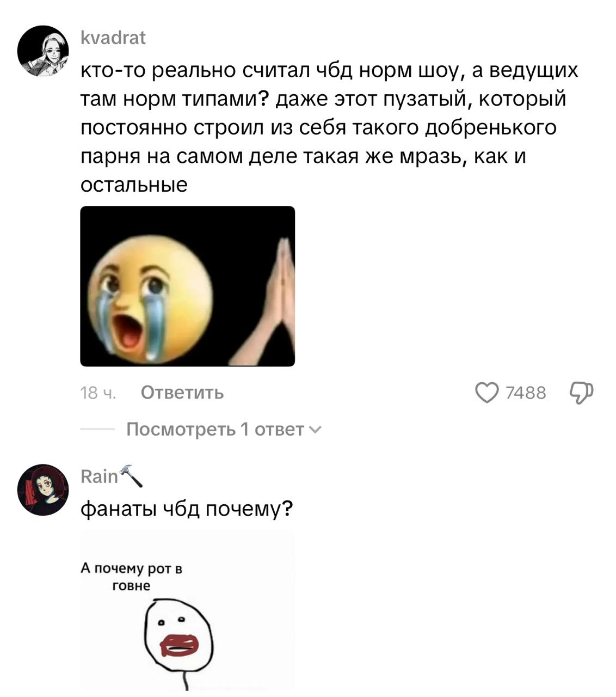Viewport: 616px width, 697px height.
Task: Open Rain's profile avatar
Action: tap(43, 490)
